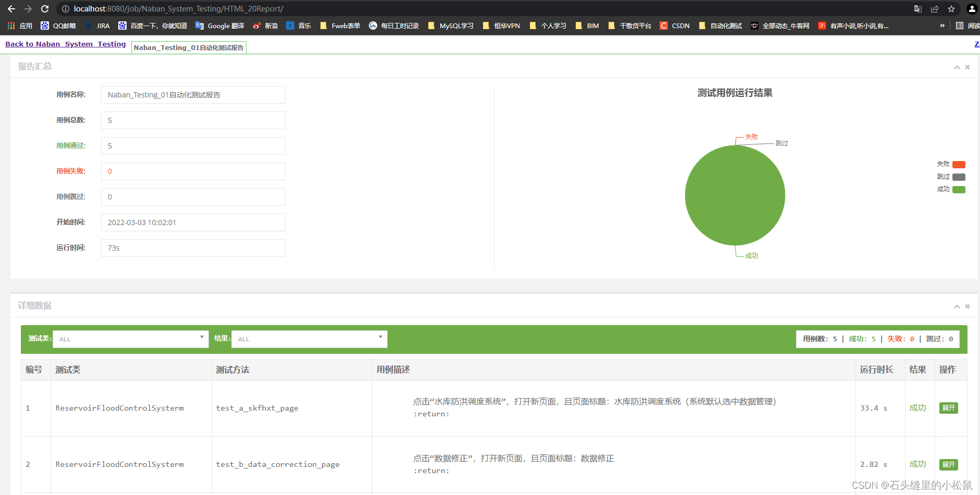
Task: Open the QQ邮箱 bookmark
Action: [x=58, y=26]
